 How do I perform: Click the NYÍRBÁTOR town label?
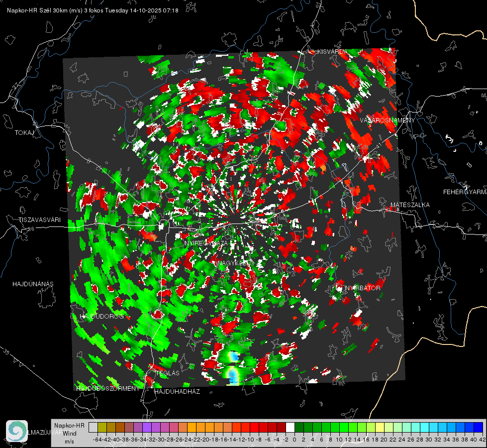pyautogui.click(x=363, y=288)
